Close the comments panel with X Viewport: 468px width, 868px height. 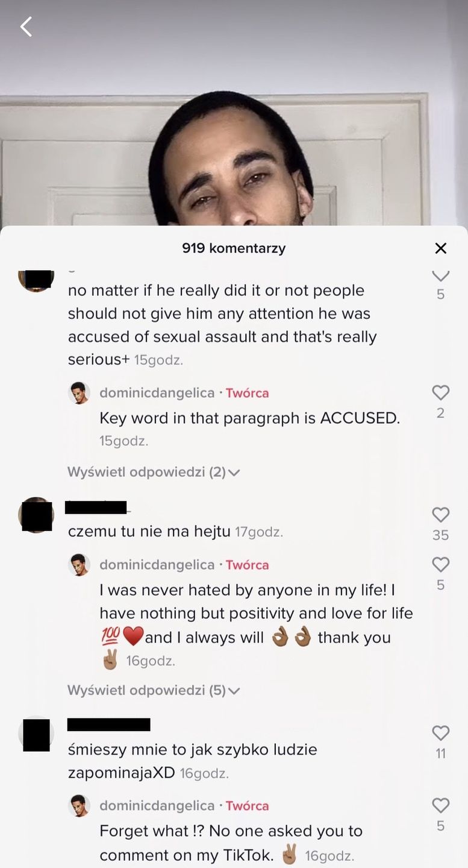click(441, 248)
